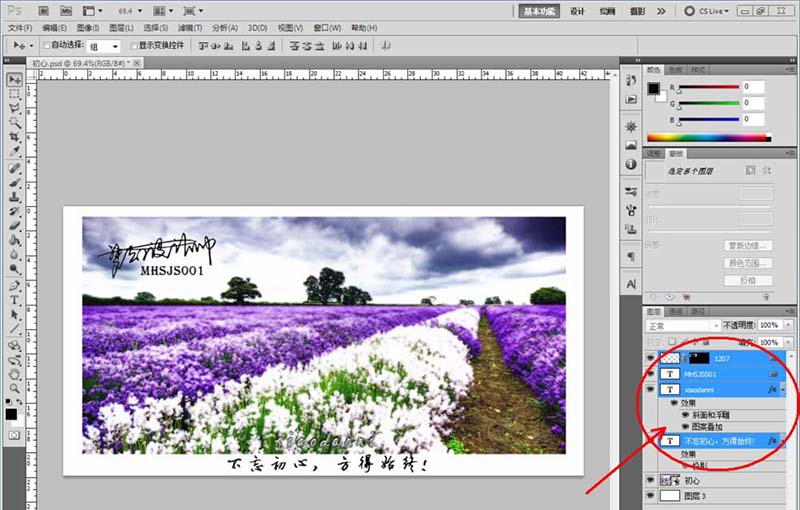Select the Healing Brush tool
The width and height of the screenshot is (800, 510).
coord(14,168)
